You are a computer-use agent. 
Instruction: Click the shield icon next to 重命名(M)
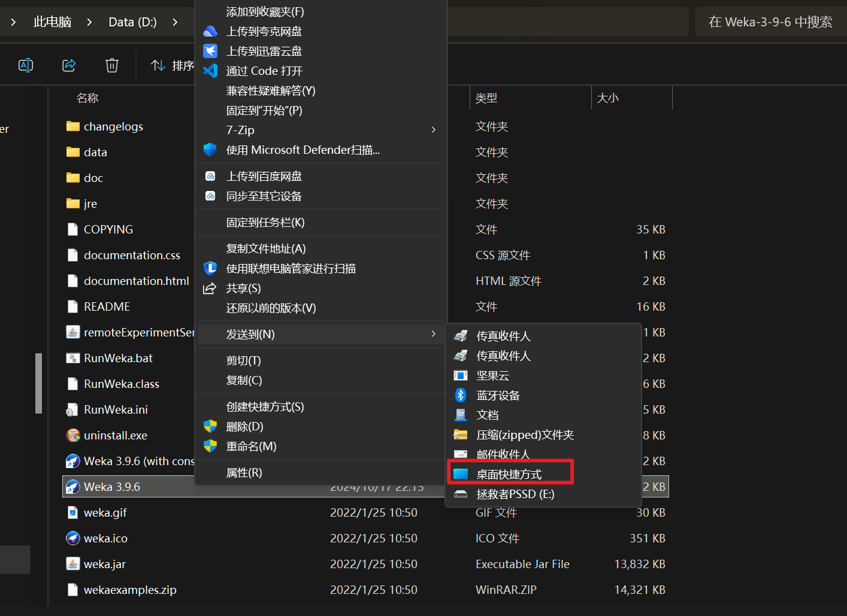pos(210,446)
